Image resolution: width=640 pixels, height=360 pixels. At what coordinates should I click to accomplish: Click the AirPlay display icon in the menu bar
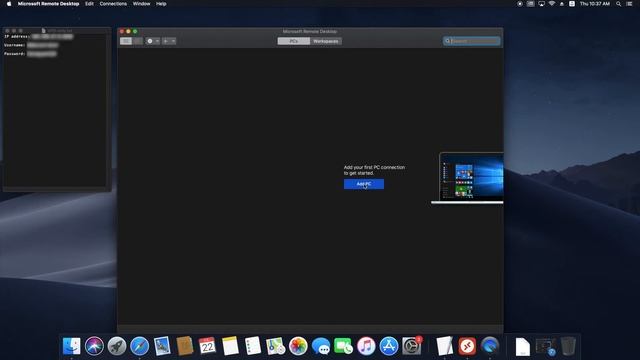(541, 4)
